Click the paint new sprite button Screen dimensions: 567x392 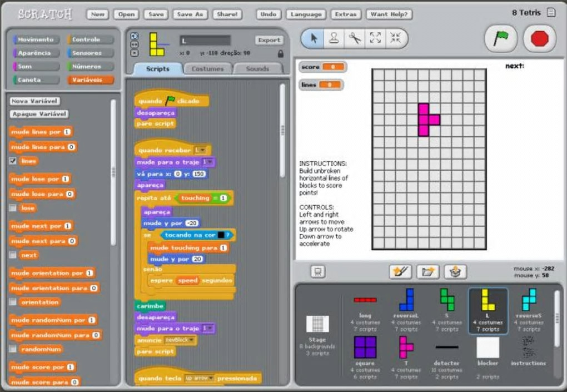click(x=400, y=271)
